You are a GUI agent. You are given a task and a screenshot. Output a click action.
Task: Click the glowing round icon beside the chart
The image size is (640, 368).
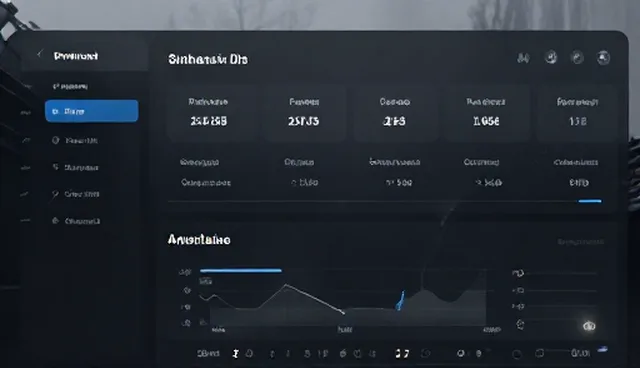[x=589, y=326]
